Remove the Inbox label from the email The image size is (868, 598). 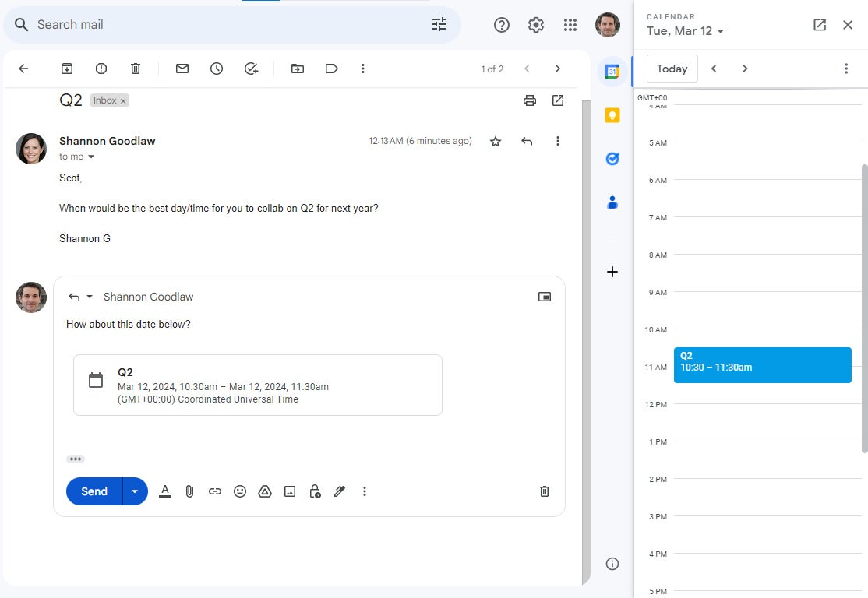123,100
